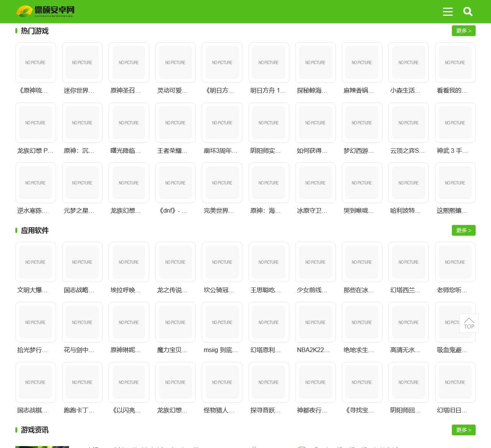Click the 如何获得… title link
This screenshot has height=448, width=491.
(312, 151)
